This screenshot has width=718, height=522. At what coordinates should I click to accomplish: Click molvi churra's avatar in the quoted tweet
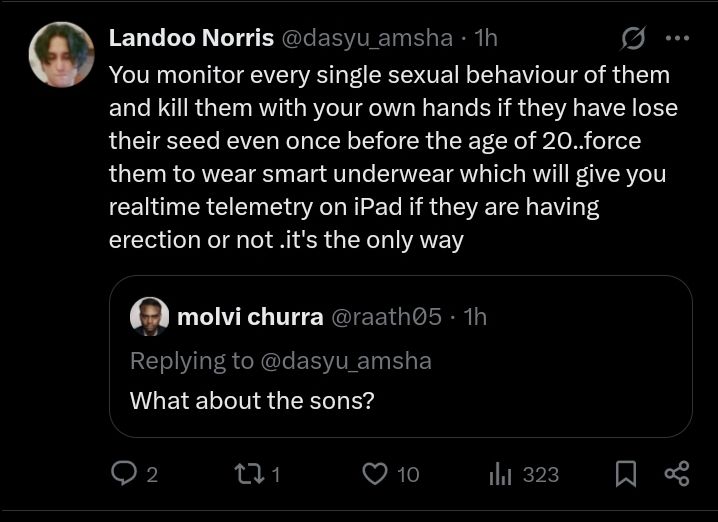149,317
